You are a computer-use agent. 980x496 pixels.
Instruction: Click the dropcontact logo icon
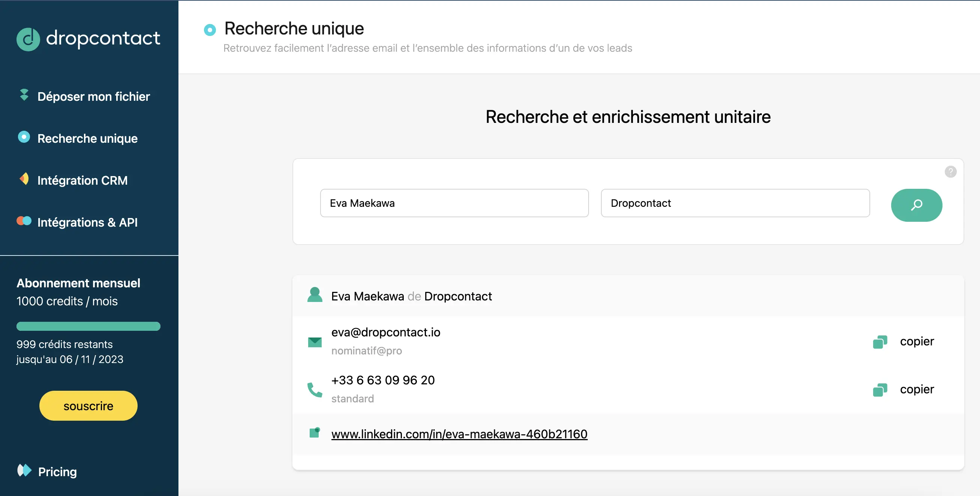pos(28,39)
